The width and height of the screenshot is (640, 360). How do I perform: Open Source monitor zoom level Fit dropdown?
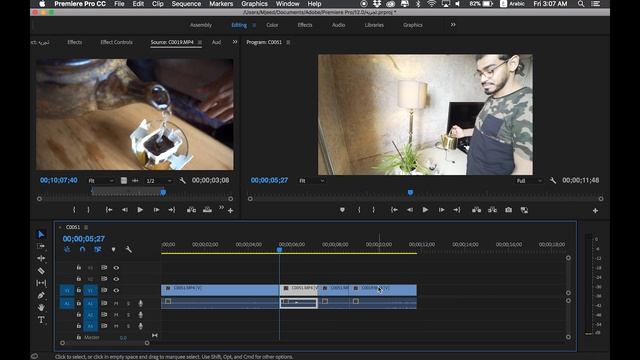pos(101,181)
